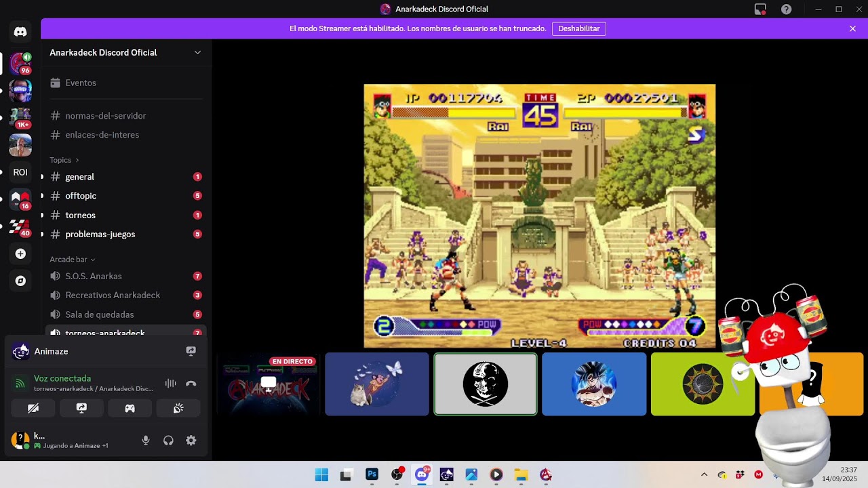Open the Discover servers compass icon
Screen dimensions: 868x488
point(20,281)
